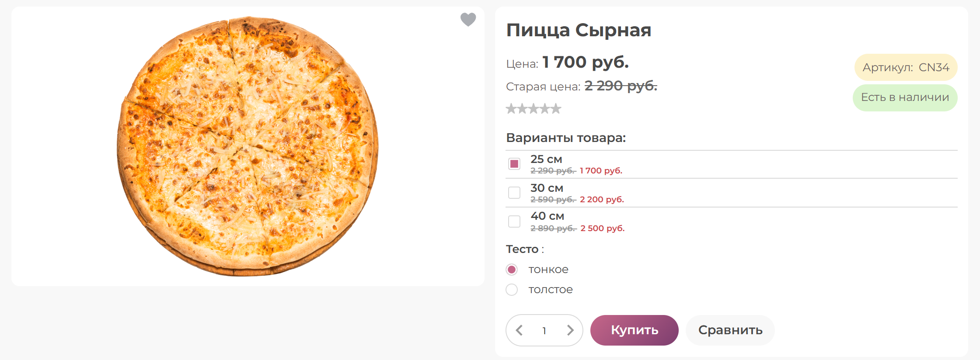
Task: Uncheck the 25 см size variant
Action: coord(514,164)
